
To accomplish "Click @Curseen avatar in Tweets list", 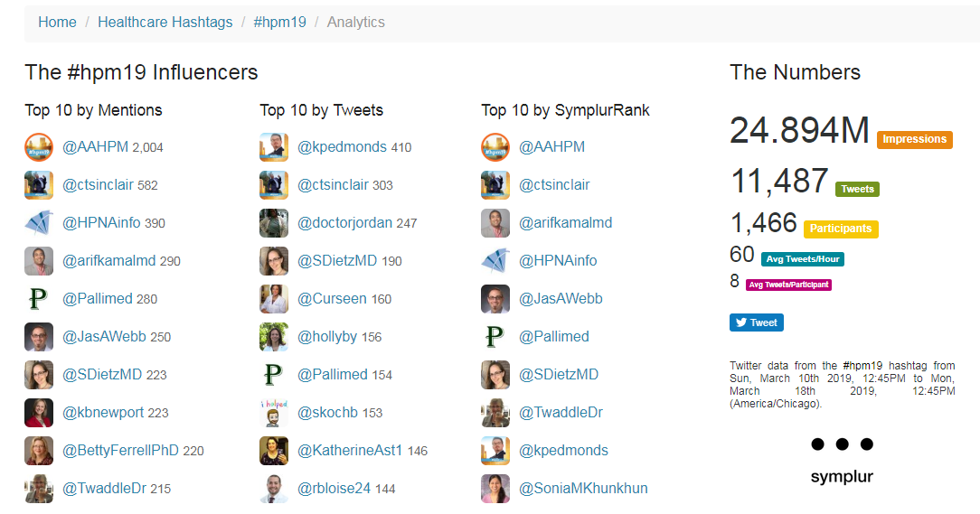I will pyautogui.click(x=274, y=299).
